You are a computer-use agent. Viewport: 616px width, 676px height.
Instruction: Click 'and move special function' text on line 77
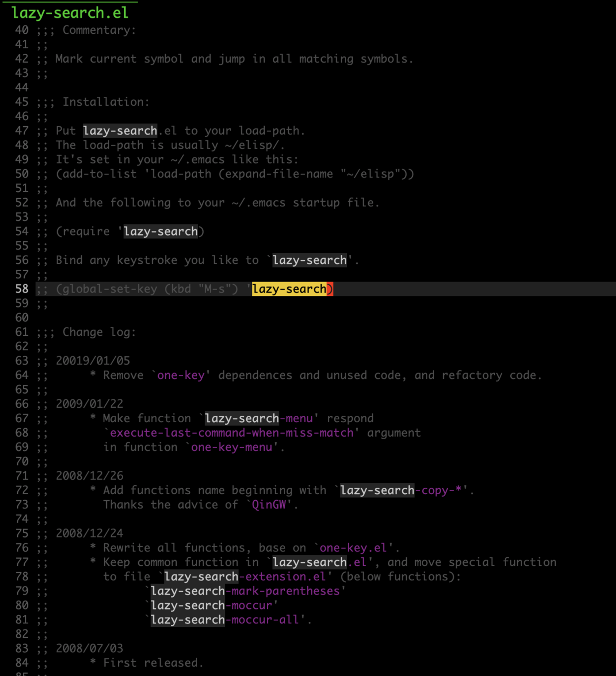[472, 563]
